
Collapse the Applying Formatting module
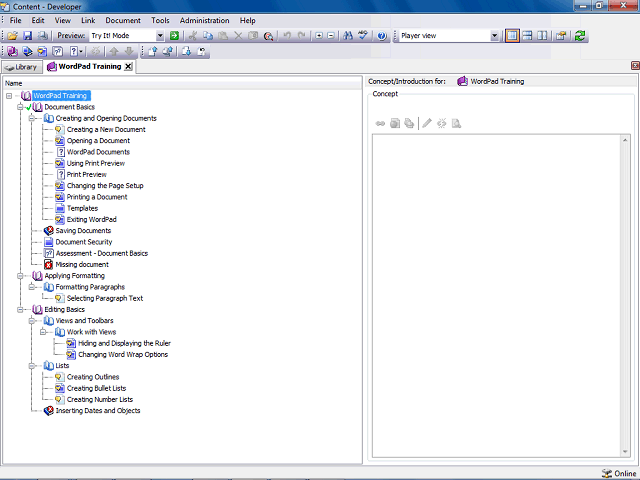pos(20,276)
